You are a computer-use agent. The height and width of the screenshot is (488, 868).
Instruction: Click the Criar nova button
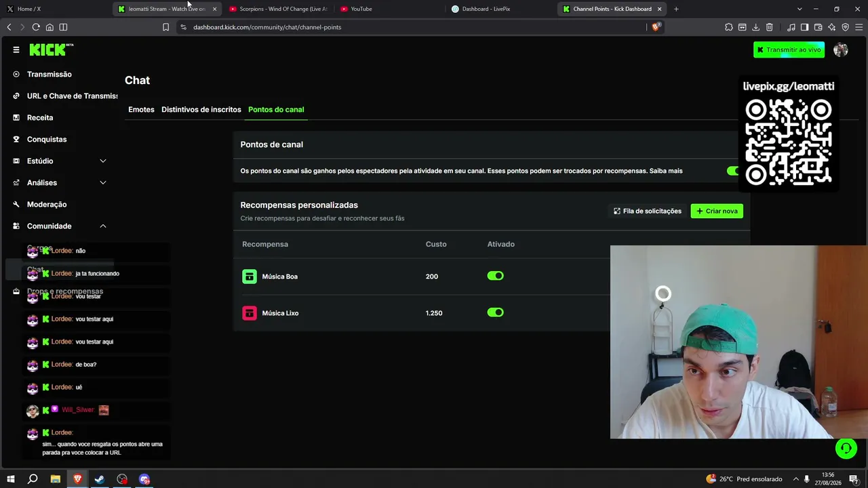tap(717, 211)
